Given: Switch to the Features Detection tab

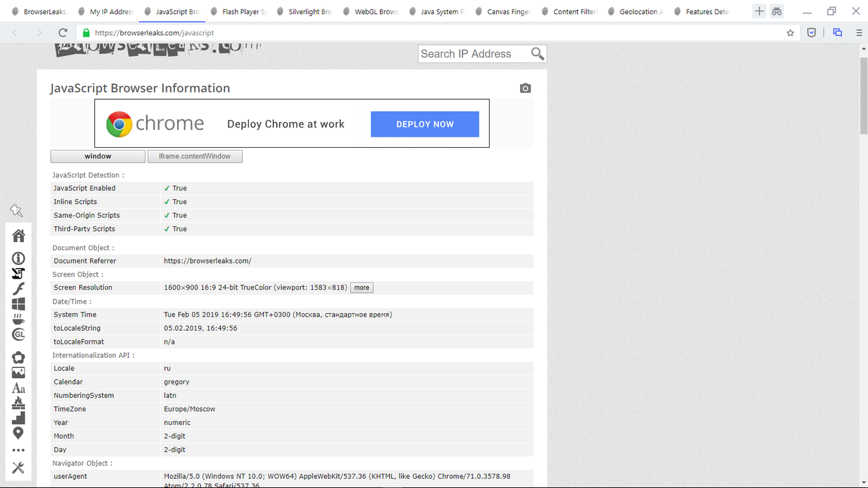Looking at the screenshot, I should [701, 12].
